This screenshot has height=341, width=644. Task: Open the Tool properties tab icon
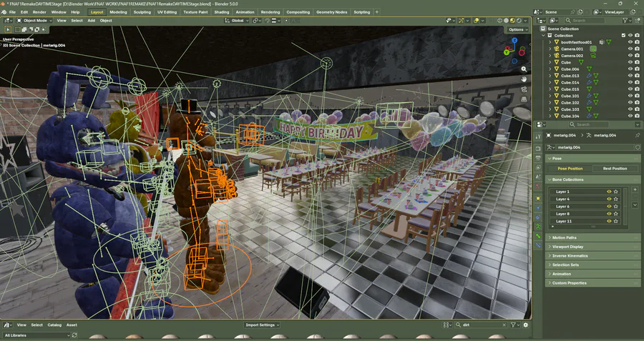click(538, 137)
